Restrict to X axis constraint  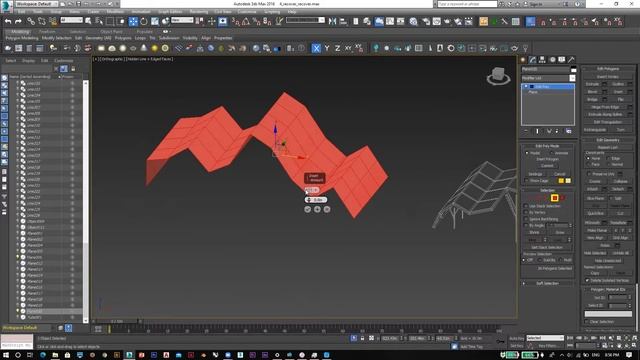pos(316,48)
